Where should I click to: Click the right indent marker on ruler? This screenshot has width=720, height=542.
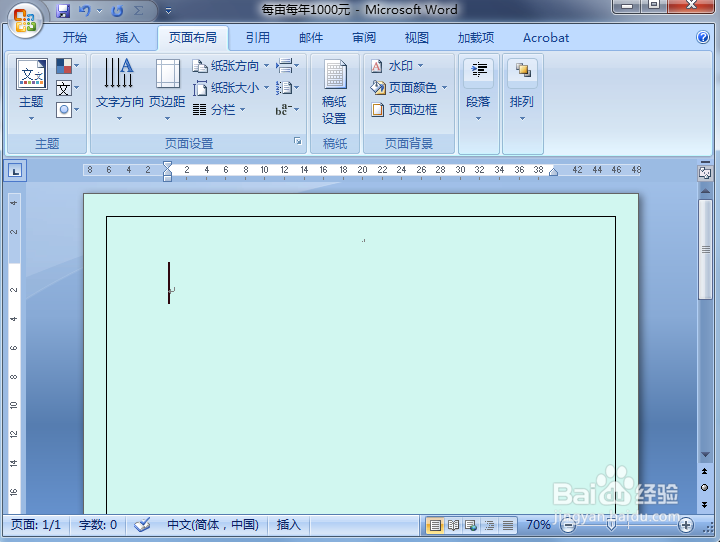point(554,172)
